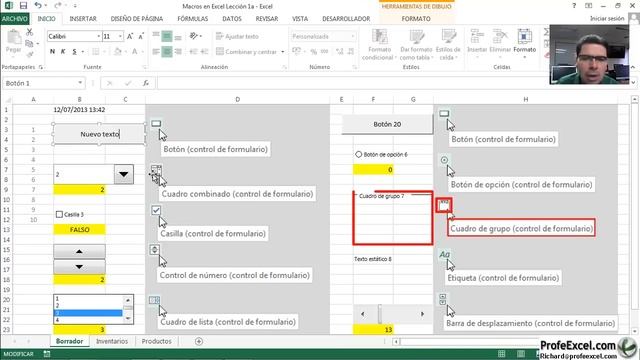Open the Name Box dropdown arrow
Screen dimensions: 640x360
tap(80, 83)
